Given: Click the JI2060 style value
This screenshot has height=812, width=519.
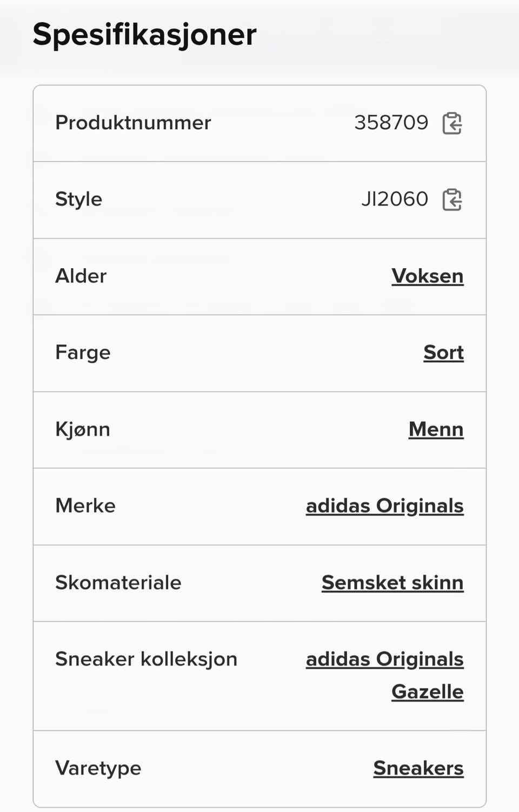Looking at the screenshot, I should [394, 199].
